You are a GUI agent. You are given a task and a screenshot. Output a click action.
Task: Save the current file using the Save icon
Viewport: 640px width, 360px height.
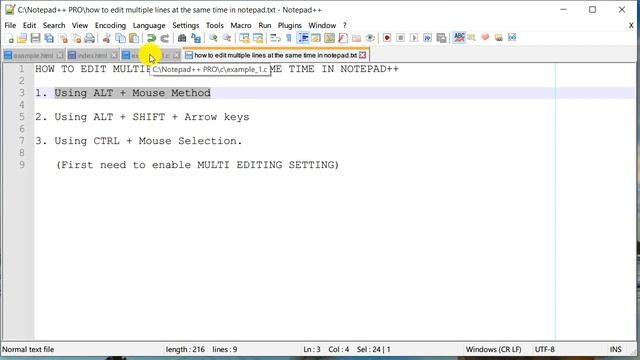click(x=36, y=38)
